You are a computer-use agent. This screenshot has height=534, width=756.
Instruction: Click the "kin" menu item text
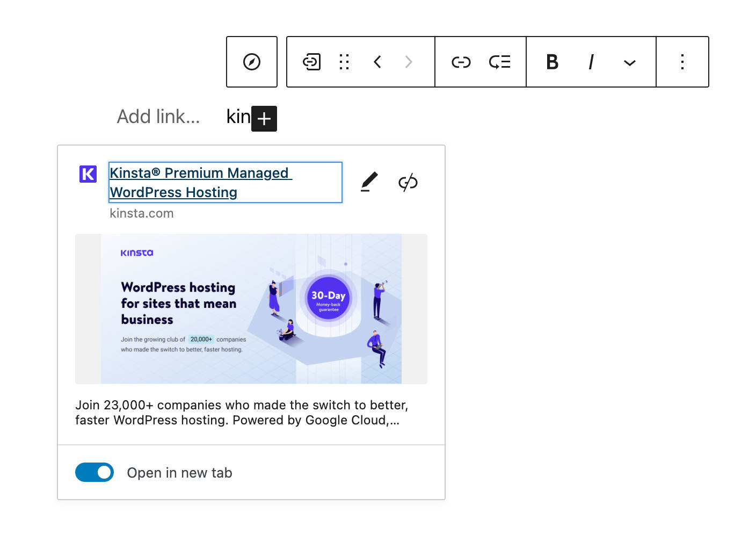(238, 117)
